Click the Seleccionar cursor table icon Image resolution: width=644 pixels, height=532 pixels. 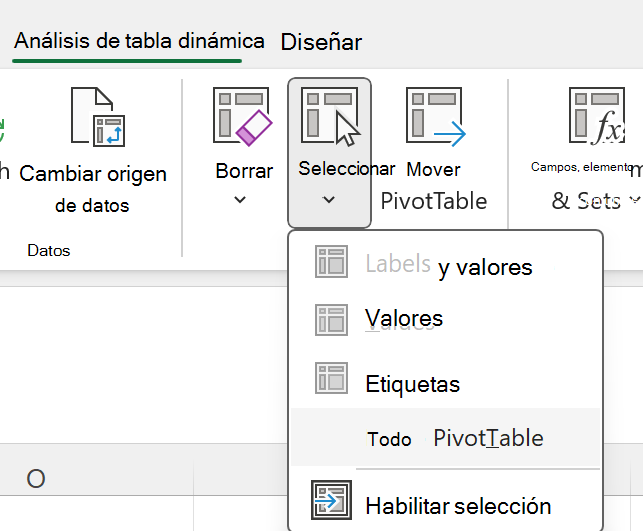(331, 116)
